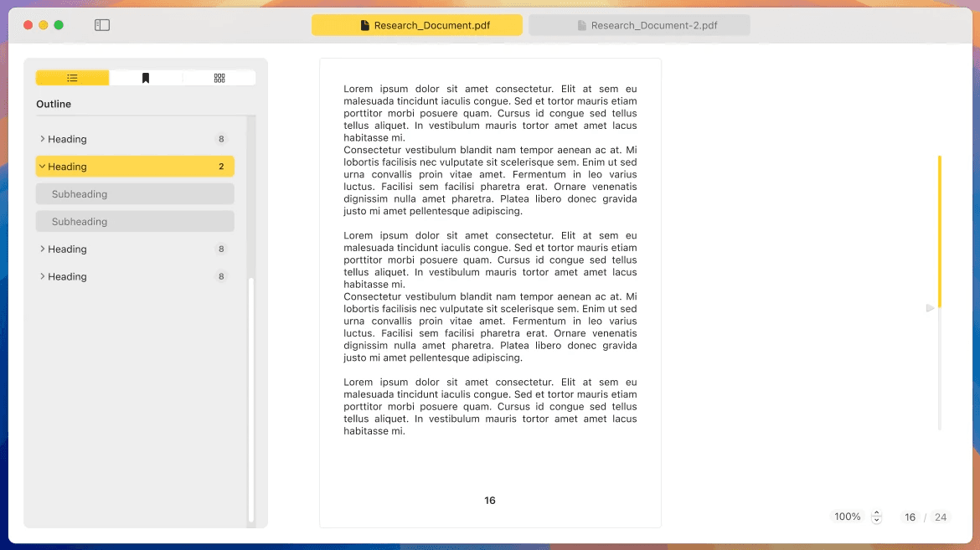Open the first Subheading entry
The height and width of the screenshot is (550, 980).
pyautogui.click(x=135, y=193)
